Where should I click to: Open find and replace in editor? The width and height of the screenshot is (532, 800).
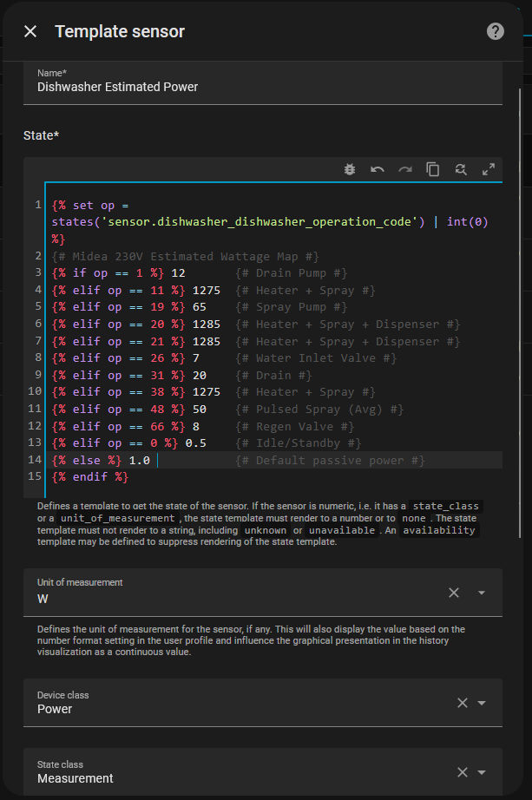(x=461, y=170)
